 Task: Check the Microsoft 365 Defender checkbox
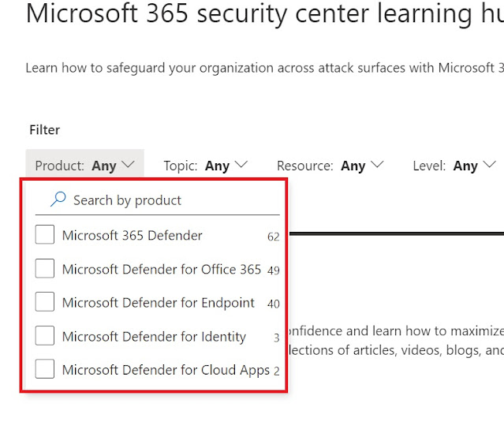click(x=45, y=235)
